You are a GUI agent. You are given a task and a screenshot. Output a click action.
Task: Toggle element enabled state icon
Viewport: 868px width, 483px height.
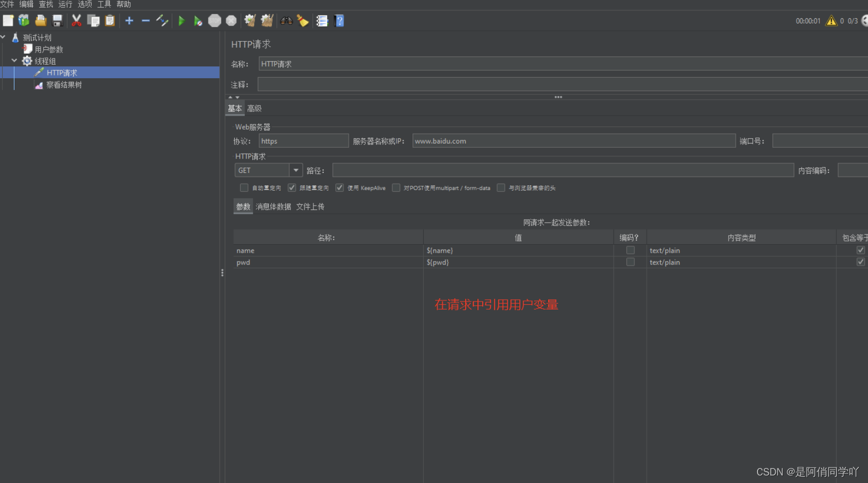(162, 21)
